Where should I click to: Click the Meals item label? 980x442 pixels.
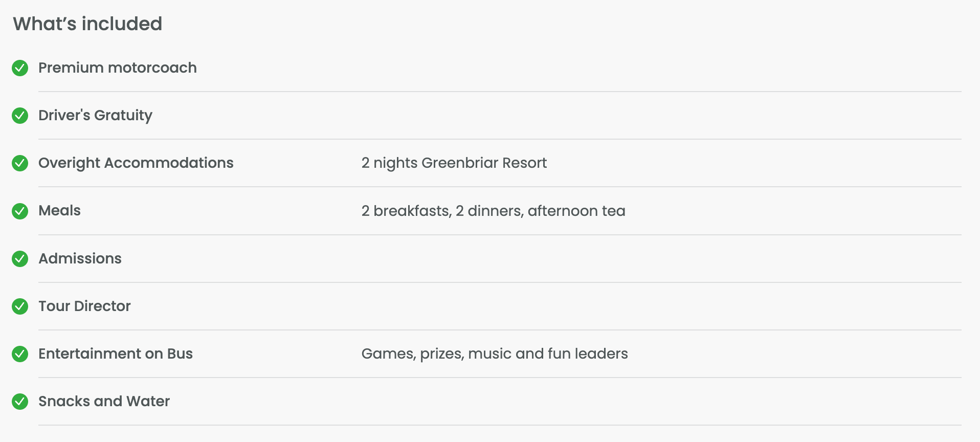click(59, 210)
